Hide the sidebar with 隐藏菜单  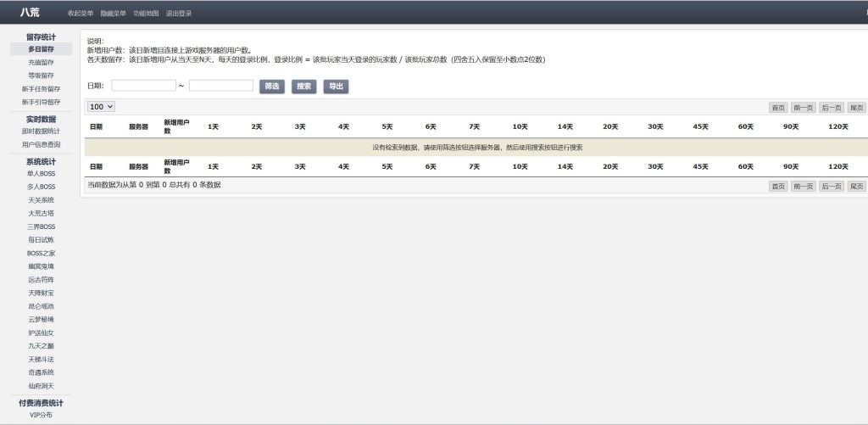113,14
